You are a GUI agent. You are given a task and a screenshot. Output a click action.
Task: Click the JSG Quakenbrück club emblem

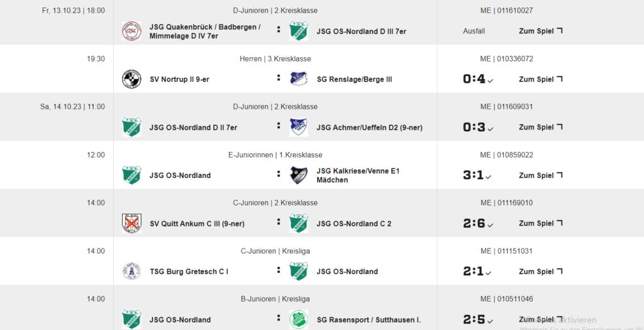click(x=131, y=31)
